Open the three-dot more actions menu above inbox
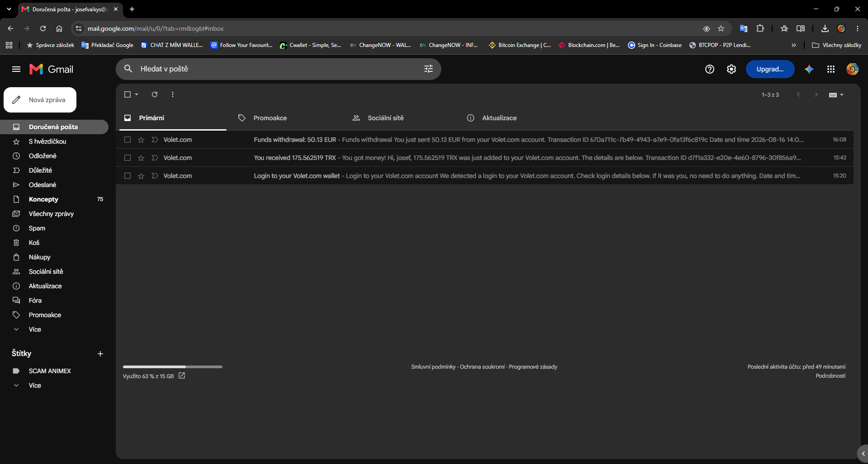The height and width of the screenshot is (464, 868). [173, 94]
